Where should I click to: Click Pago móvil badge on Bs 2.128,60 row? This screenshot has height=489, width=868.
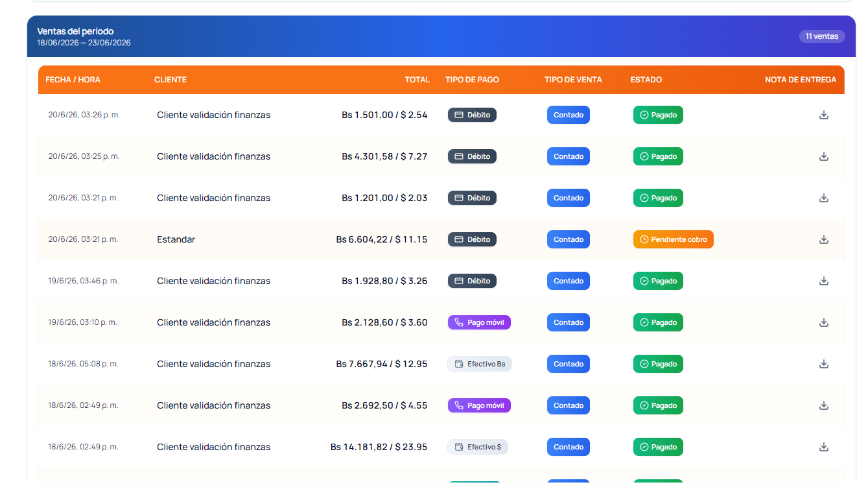479,322
